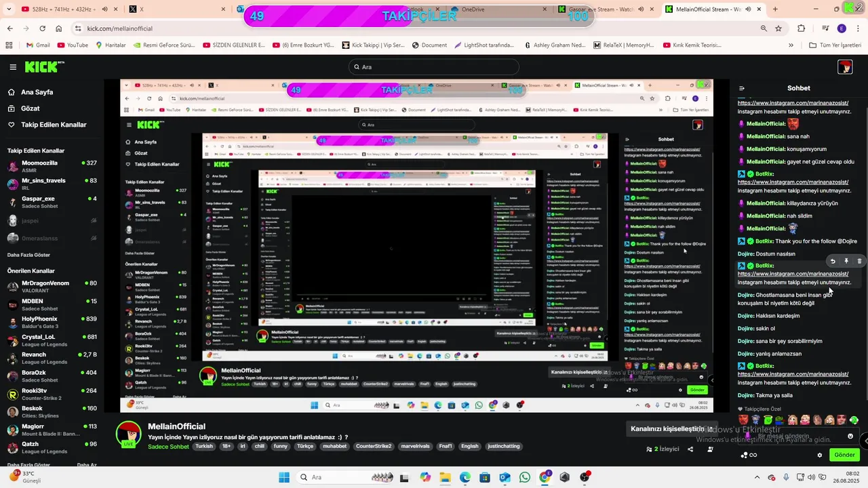
Task: Open Chrome apps grid in bookmarks bar
Action: 9,45
